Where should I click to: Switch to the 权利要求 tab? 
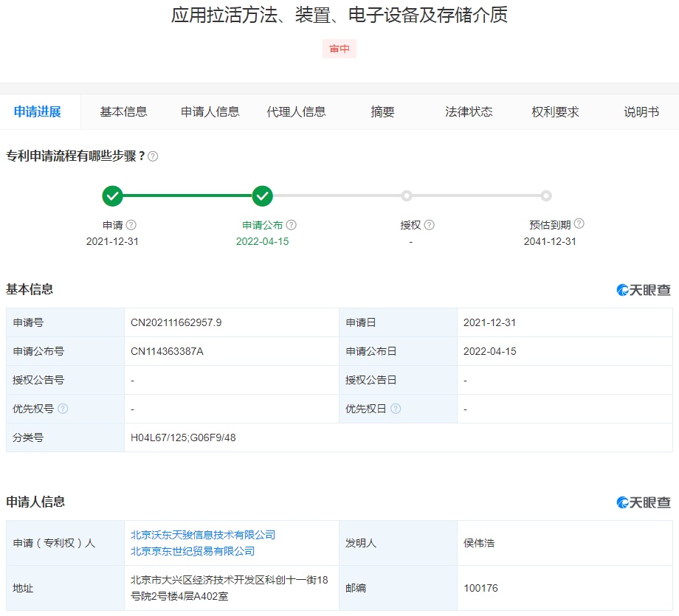(555, 112)
